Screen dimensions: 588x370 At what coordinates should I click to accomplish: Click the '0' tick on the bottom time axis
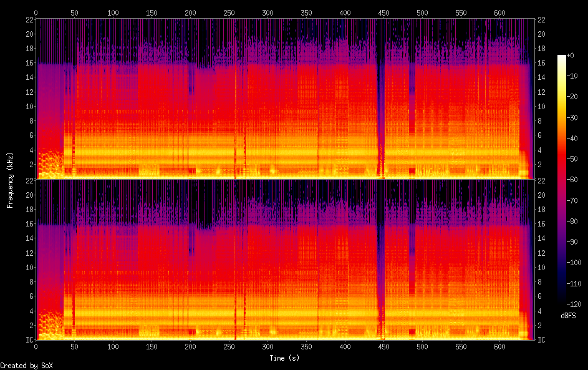tap(36, 346)
